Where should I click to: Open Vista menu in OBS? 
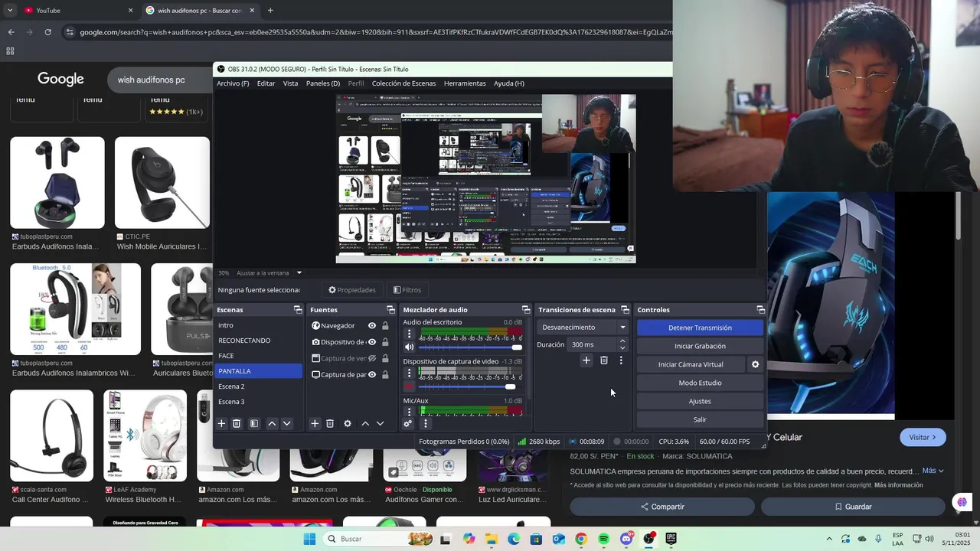point(290,83)
